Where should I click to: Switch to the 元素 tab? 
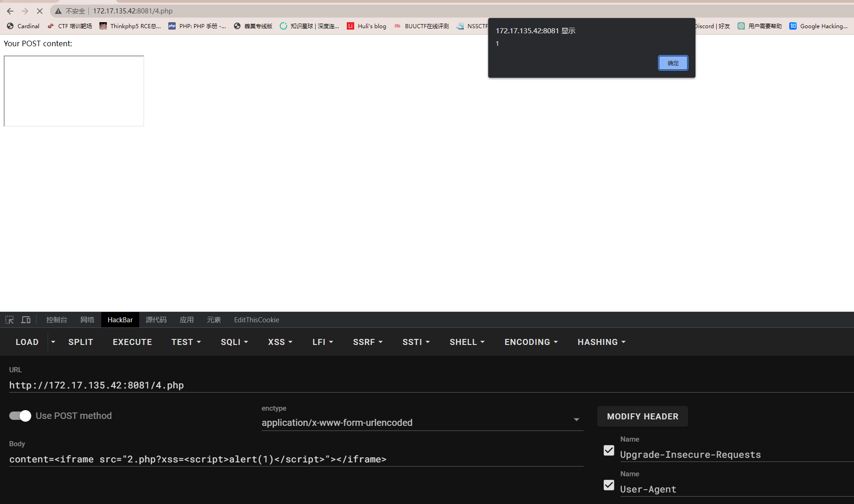coord(214,320)
